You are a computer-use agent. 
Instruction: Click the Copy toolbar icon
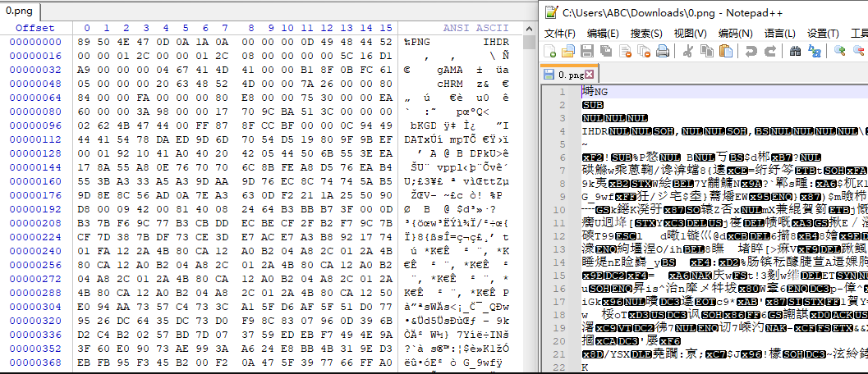pos(706,52)
